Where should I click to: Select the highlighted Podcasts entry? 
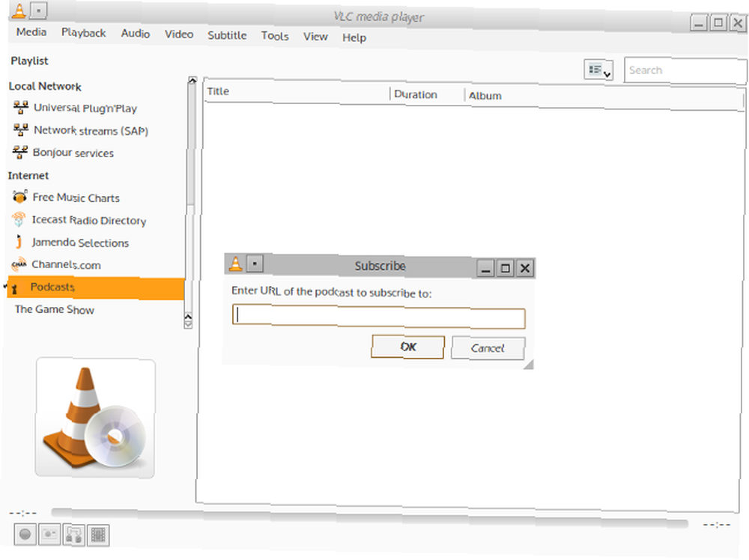96,288
